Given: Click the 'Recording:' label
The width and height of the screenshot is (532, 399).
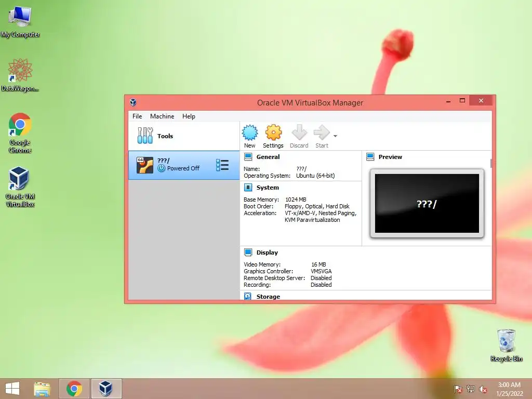Looking at the screenshot, I should click(x=257, y=285).
